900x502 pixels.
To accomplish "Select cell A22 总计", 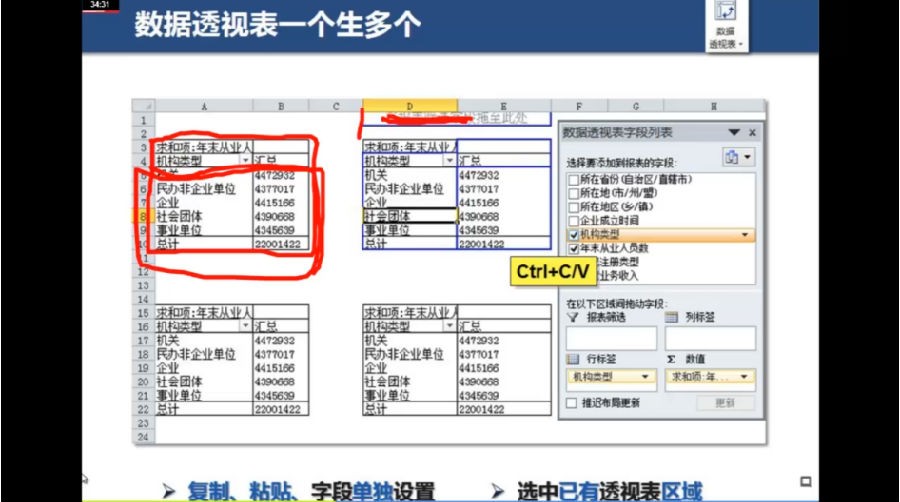I will coord(204,409).
